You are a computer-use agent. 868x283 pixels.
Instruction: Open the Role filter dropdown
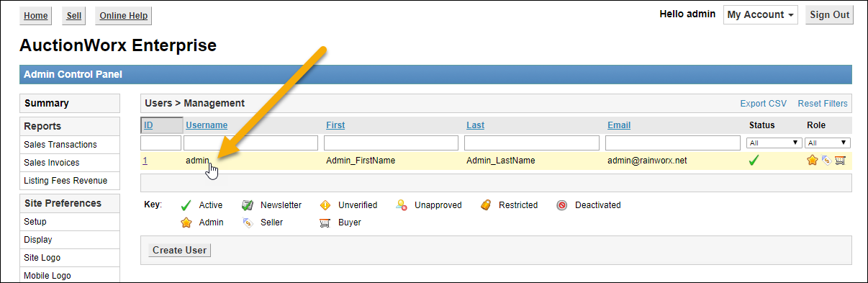828,143
